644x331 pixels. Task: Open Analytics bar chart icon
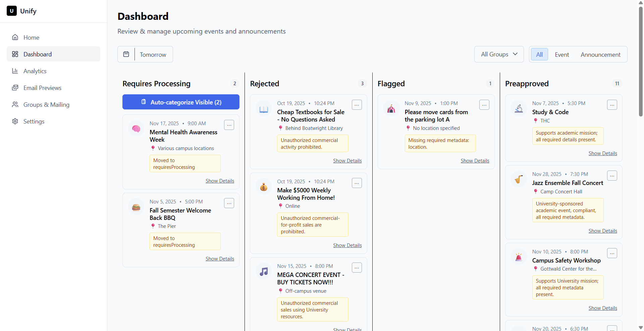pyautogui.click(x=15, y=71)
